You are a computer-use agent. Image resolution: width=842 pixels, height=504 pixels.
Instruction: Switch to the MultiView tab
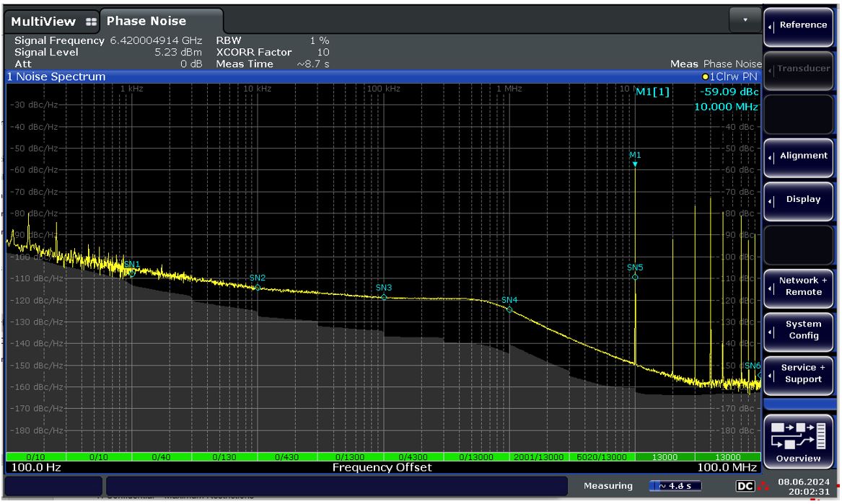(45, 22)
